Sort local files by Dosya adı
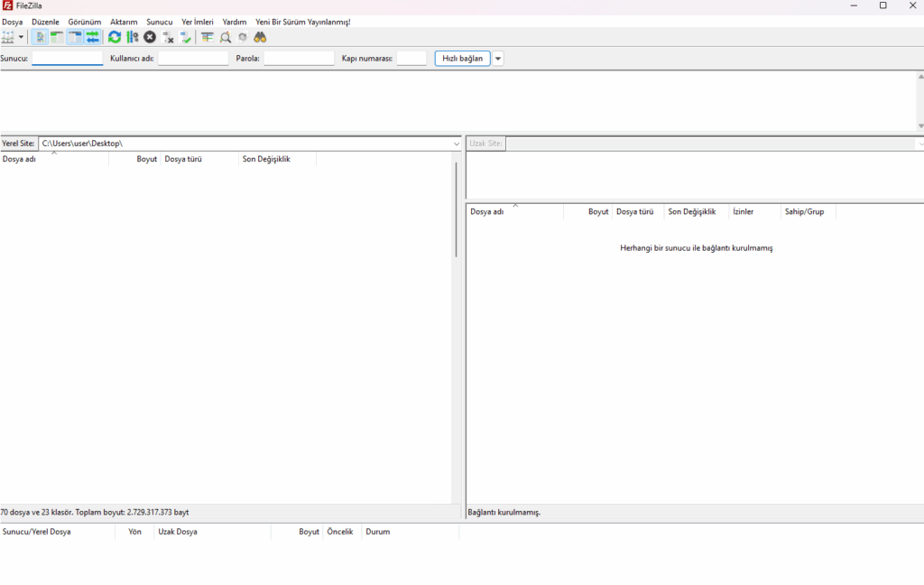Viewport: 924px width, 585px height. coord(54,159)
